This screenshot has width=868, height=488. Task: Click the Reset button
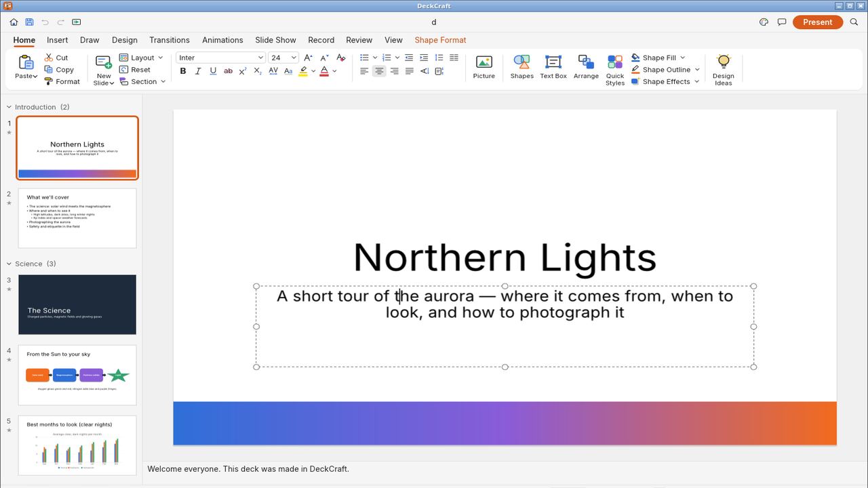[135, 70]
